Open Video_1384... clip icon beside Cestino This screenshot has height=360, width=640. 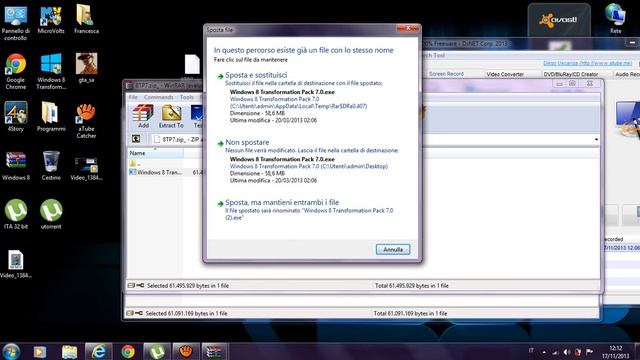pos(86,168)
